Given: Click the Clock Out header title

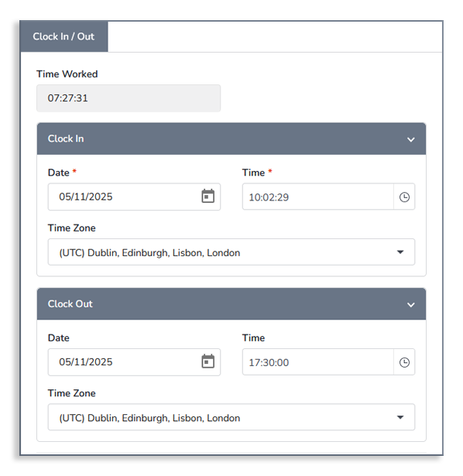Looking at the screenshot, I should point(70,304).
